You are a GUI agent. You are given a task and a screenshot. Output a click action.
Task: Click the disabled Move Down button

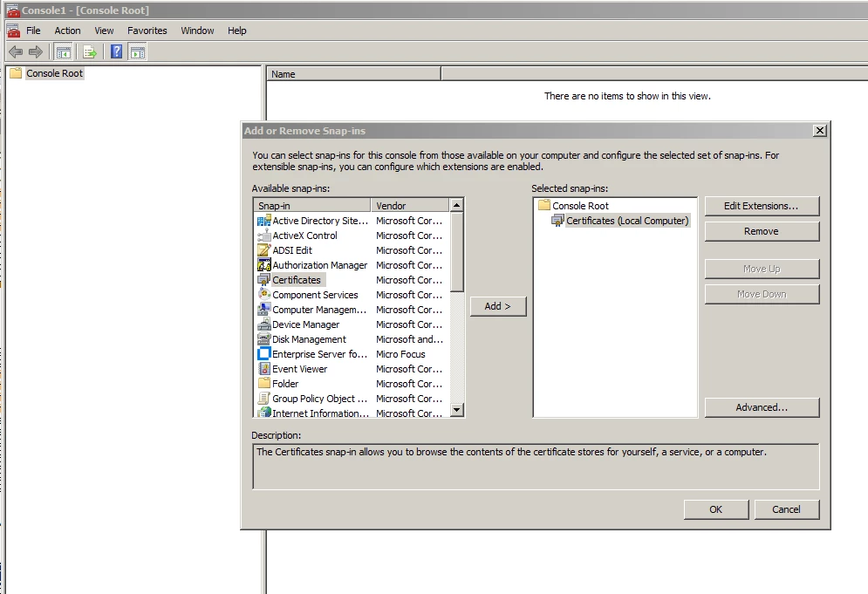click(x=762, y=295)
